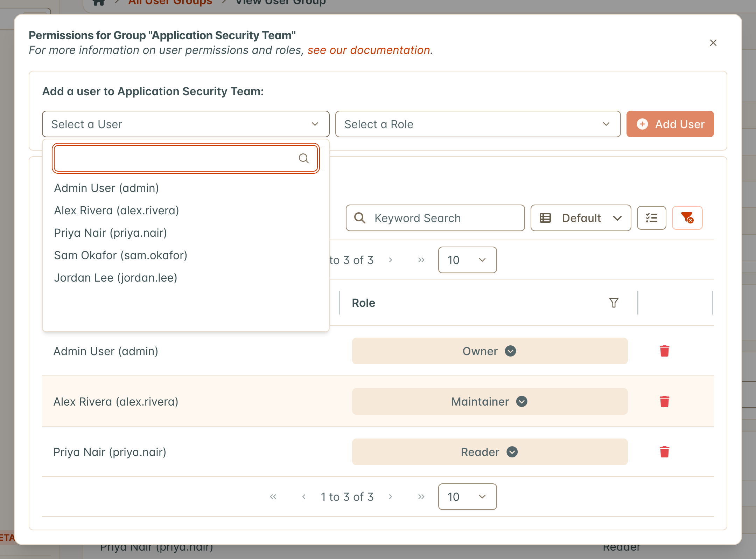Click the Add User button

[x=670, y=124]
